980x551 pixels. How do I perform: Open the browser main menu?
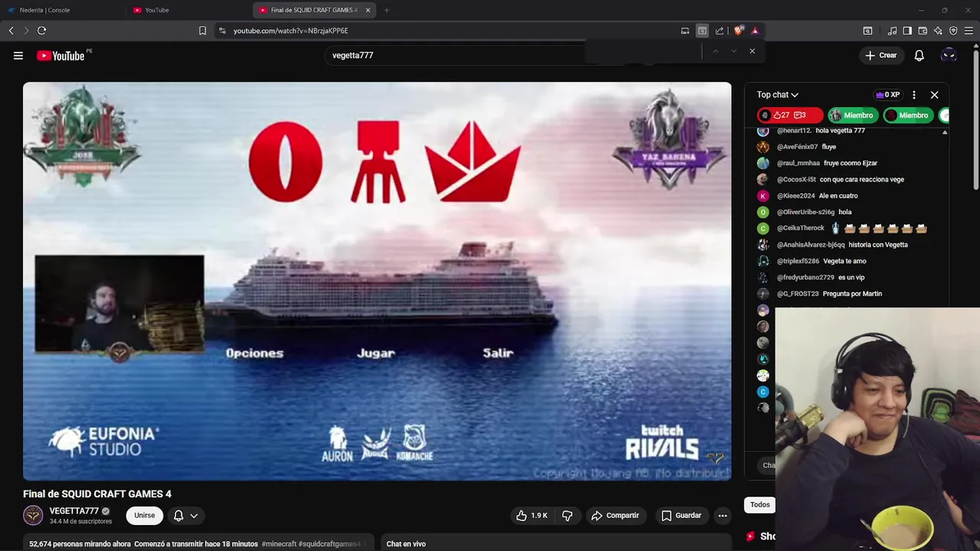pos(969,31)
